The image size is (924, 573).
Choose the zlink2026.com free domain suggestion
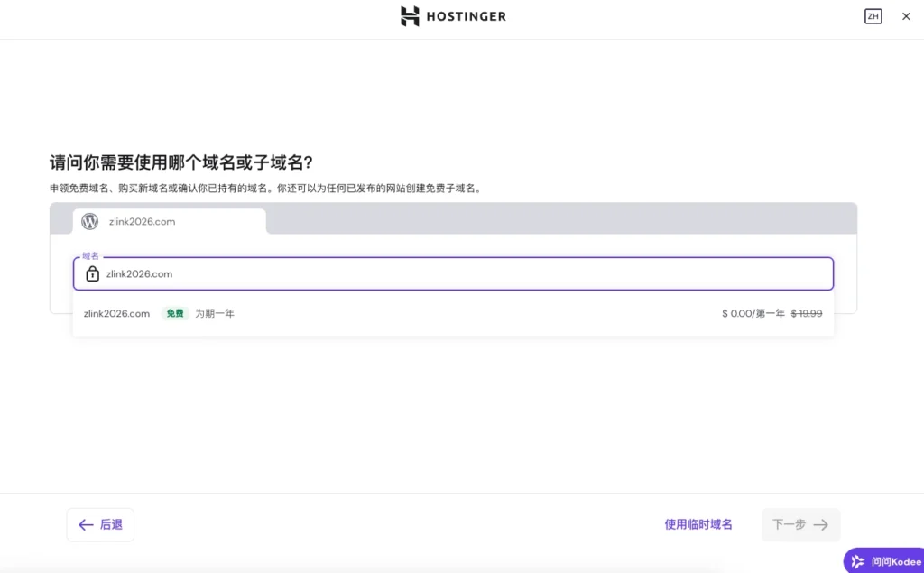pyautogui.click(x=453, y=314)
